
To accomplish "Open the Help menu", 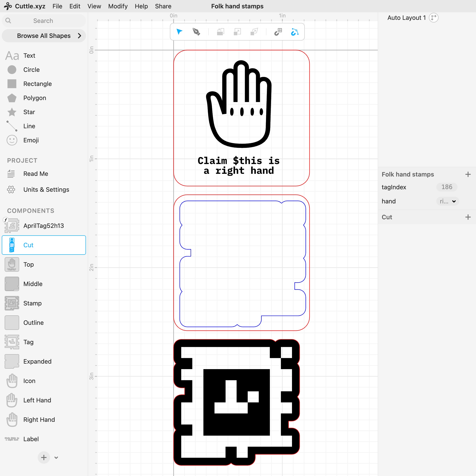I will click(141, 6).
